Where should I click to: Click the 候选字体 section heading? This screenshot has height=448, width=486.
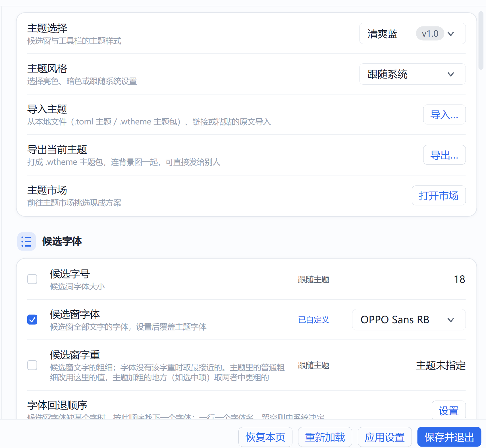[x=62, y=241]
